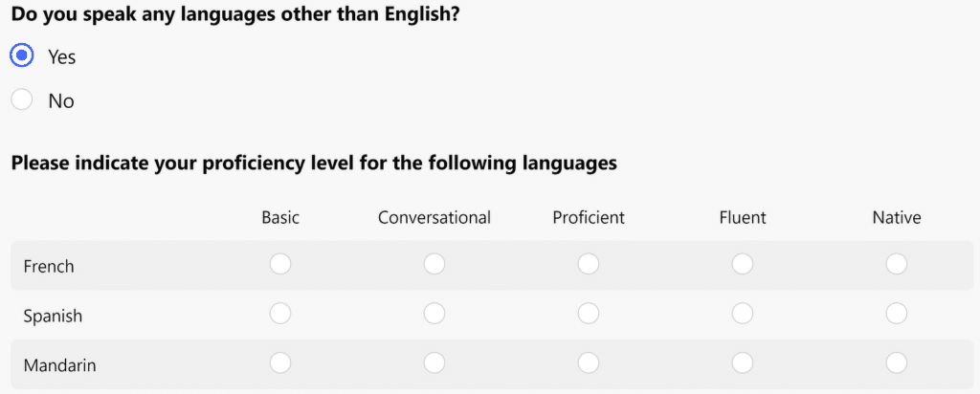Select the Yes radio button
Image resolution: width=980 pixels, height=394 pixels.
tap(22, 55)
